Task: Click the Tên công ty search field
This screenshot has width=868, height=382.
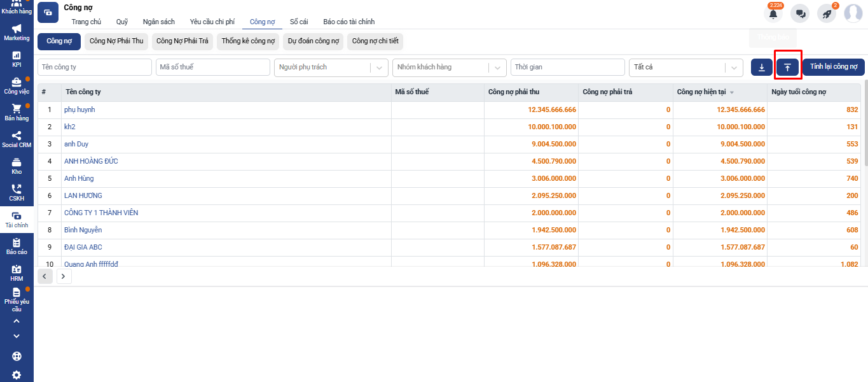Action: coord(94,67)
